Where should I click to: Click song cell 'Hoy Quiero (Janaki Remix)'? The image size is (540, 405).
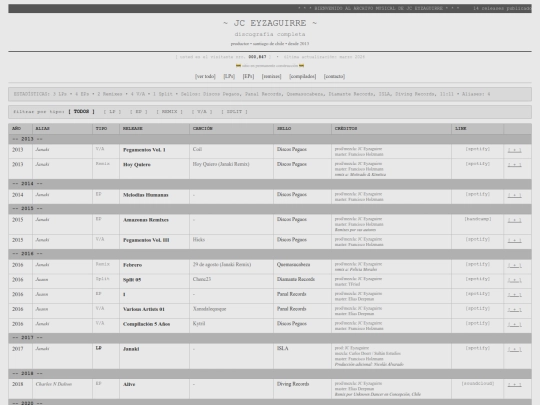[221, 164]
